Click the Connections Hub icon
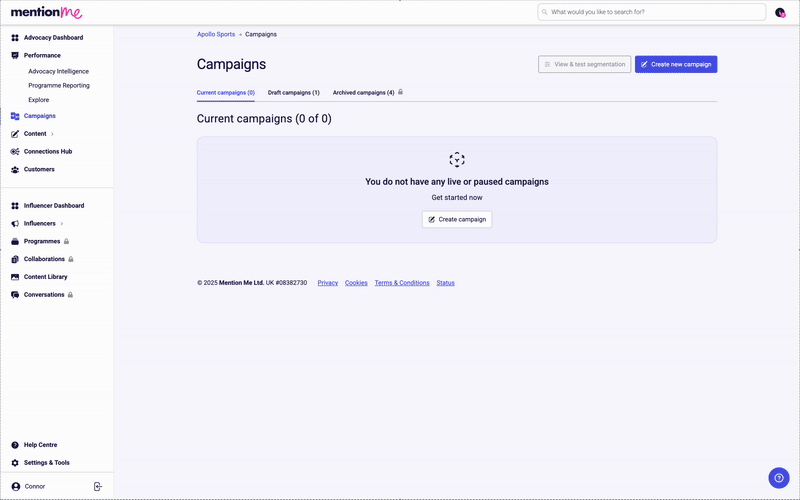Screen dimensions: 800x500 [x=15, y=152]
